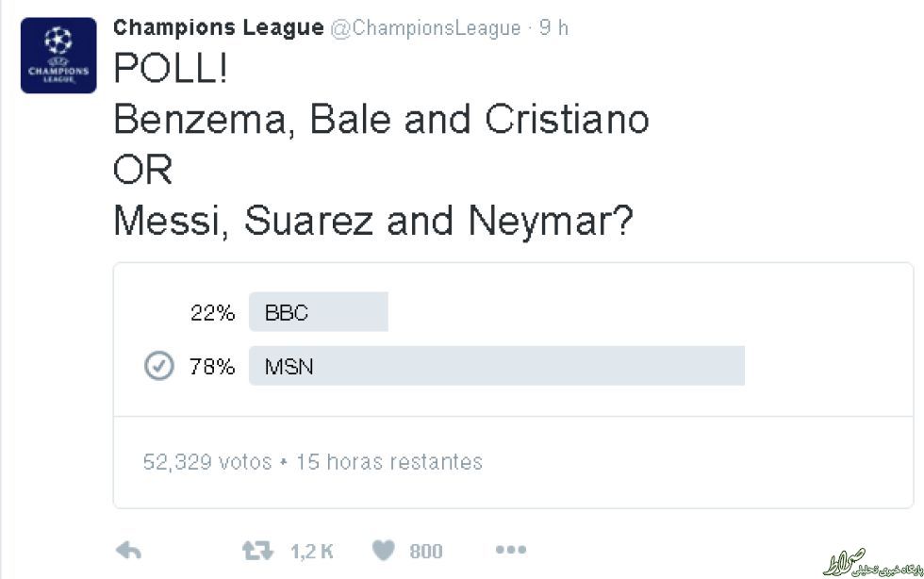Click the 78% MSN result label
This screenshot has height=579, width=924.
click(212, 367)
